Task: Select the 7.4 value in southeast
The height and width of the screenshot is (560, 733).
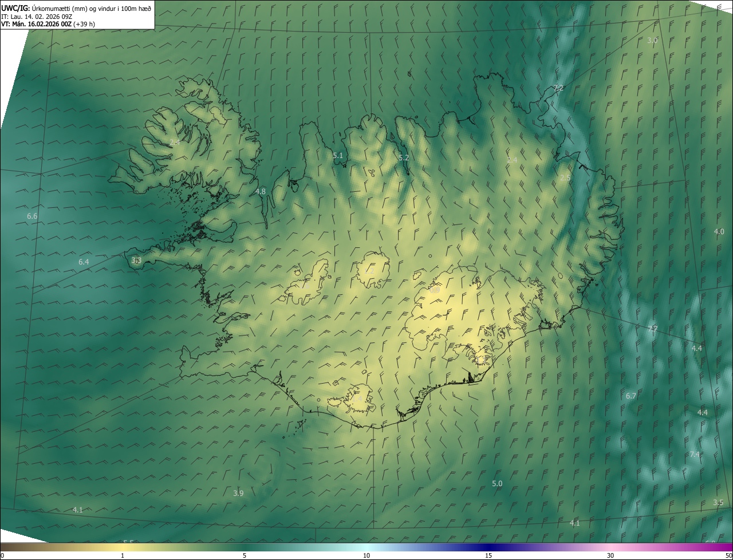Action: point(695,454)
